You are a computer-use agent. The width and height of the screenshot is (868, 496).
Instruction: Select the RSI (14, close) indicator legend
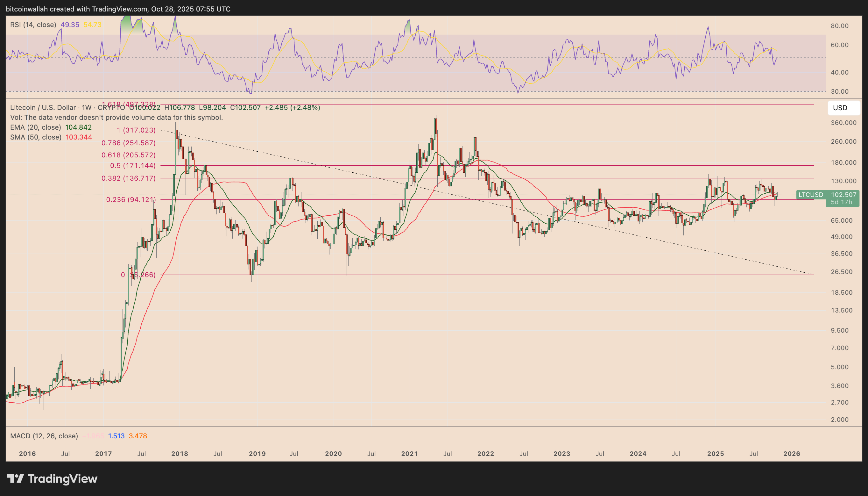coord(33,25)
